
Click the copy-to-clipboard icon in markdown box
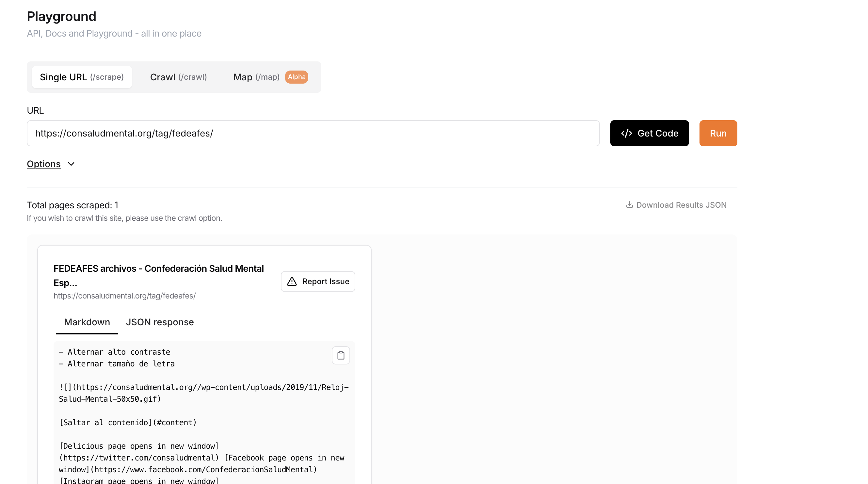341,355
